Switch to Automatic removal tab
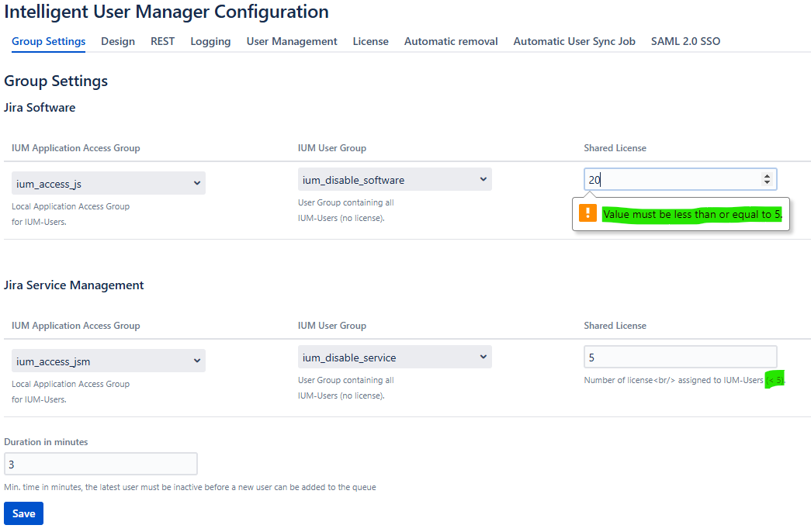The height and width of the screenshot is (532, 811). click(x=451, y=41)
